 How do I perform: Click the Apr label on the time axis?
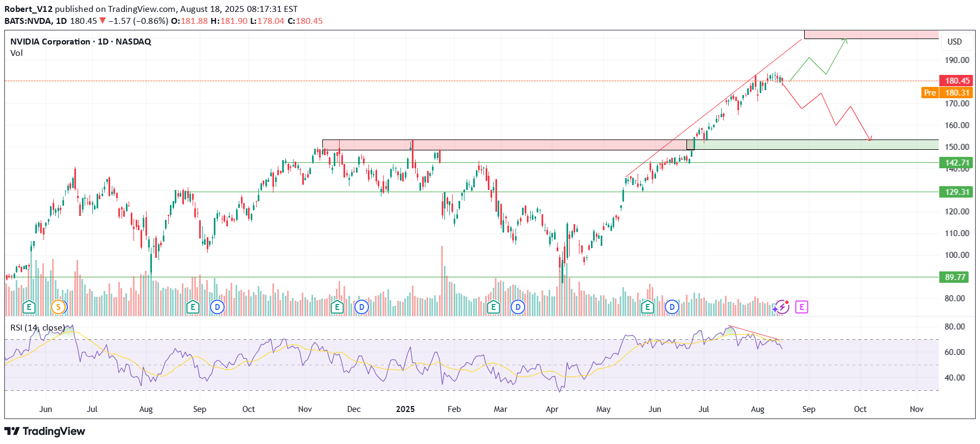click(552, 409)
